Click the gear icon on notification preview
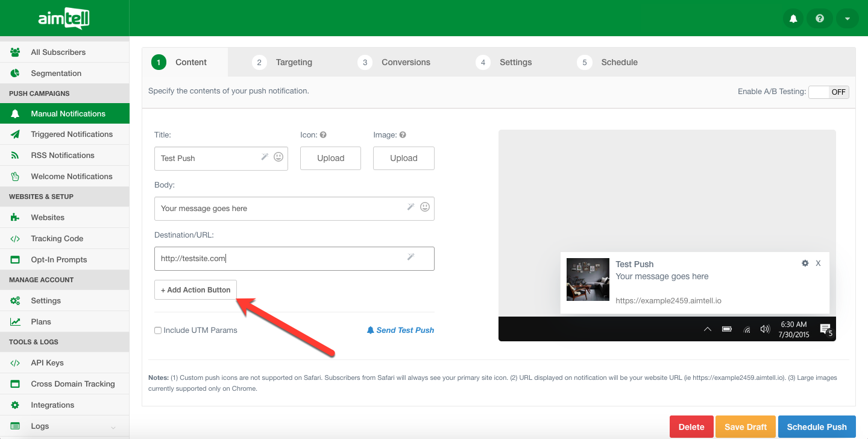Viewport: 868px width, 439px height. pos(805,264)
